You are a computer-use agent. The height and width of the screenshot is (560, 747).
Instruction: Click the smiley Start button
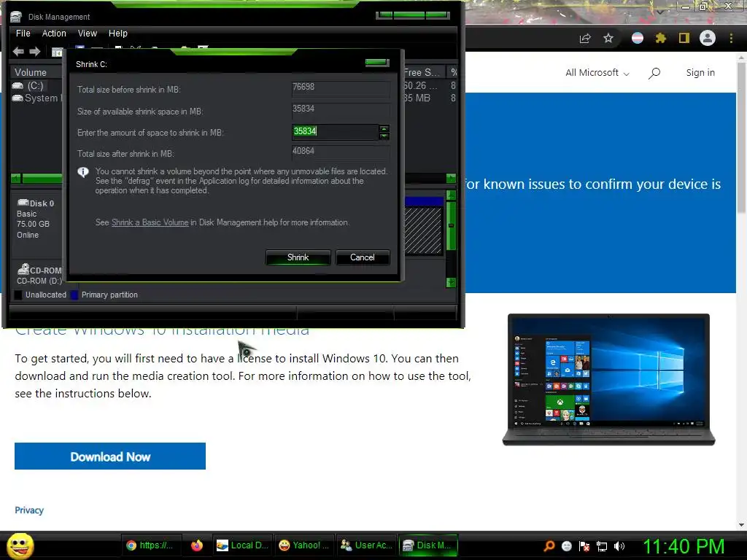[x=20, y=545]
